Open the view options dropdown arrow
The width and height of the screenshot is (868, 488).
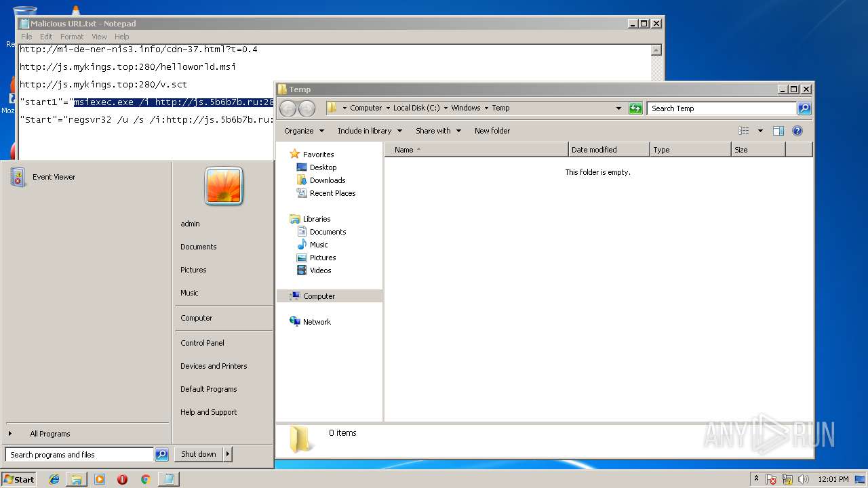pyautogui.click(x=760, y=131)
